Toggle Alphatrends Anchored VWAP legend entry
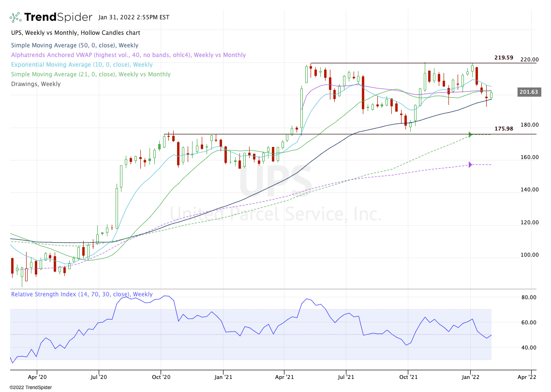Image resolution: width=551 pixels, height=392 pixels. tap(128, 55)
